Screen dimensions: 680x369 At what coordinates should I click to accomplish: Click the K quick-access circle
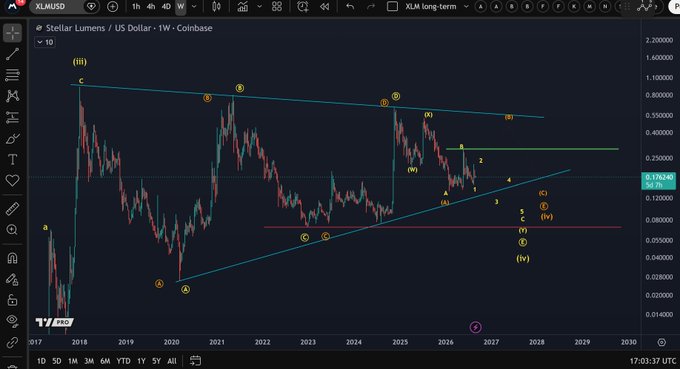(574, 7)
